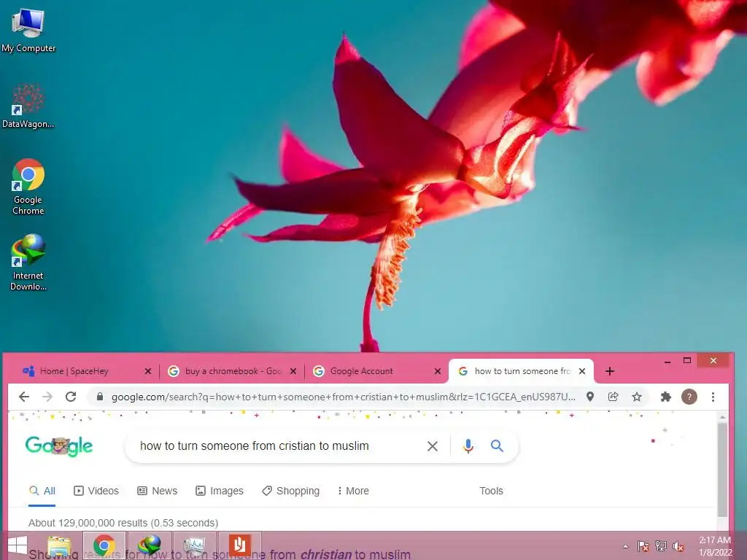Image resolution: width=747 pixels, height=560 pixels.
Task: Open the Extensions puzzle icon
Action: point(665,397)
